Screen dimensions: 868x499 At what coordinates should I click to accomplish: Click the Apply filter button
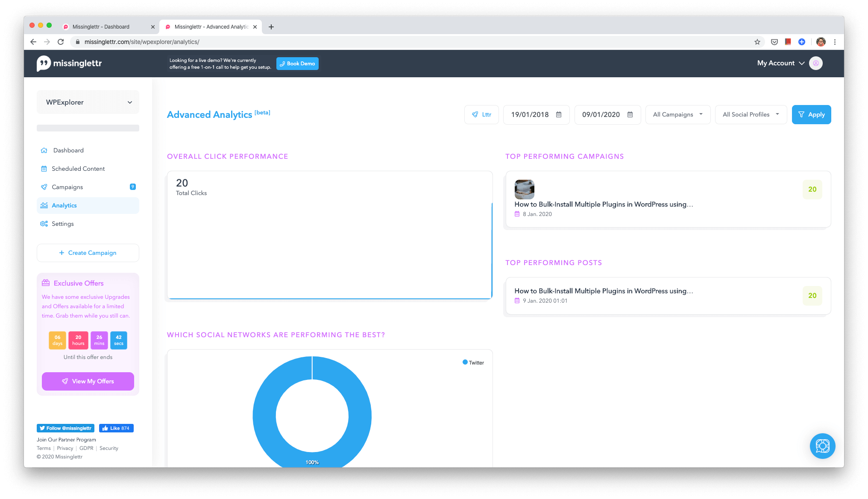pos(811,114)
